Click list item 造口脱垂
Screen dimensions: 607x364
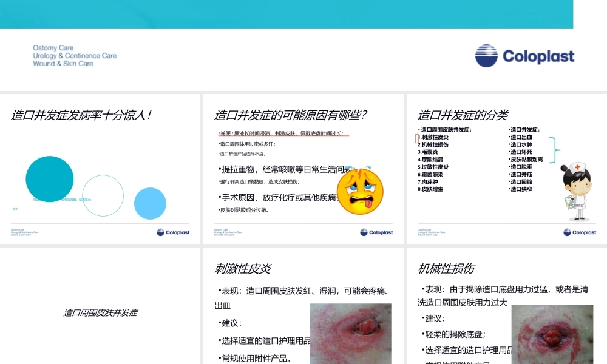pos(521,167)
